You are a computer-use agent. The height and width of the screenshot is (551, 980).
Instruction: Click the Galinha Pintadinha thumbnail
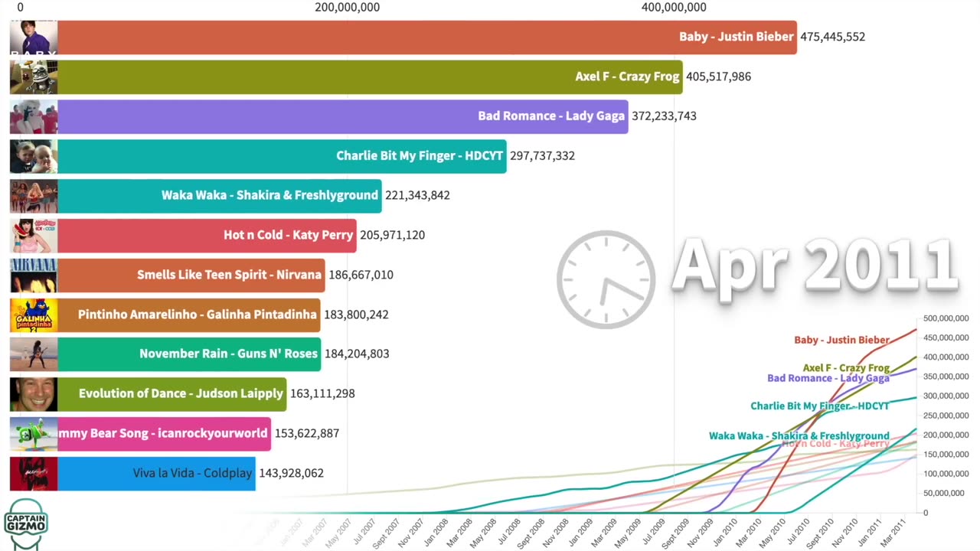click(x=34, y=315)
